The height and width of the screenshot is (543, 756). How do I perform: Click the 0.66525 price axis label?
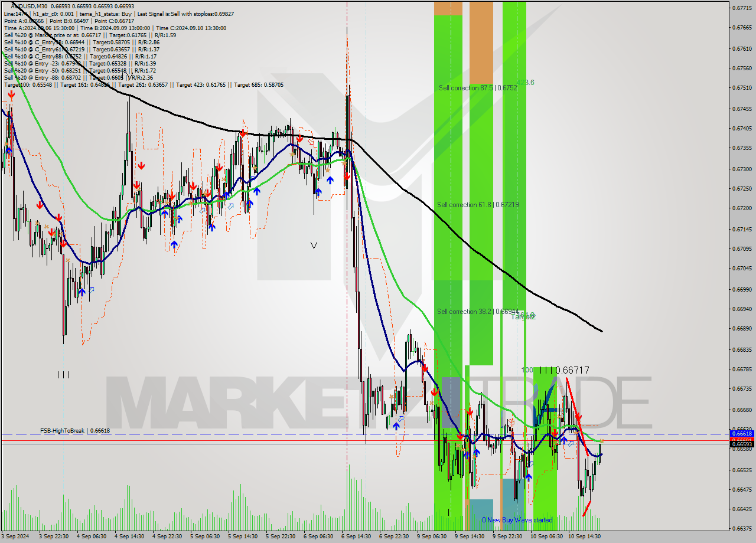[742, 470]
